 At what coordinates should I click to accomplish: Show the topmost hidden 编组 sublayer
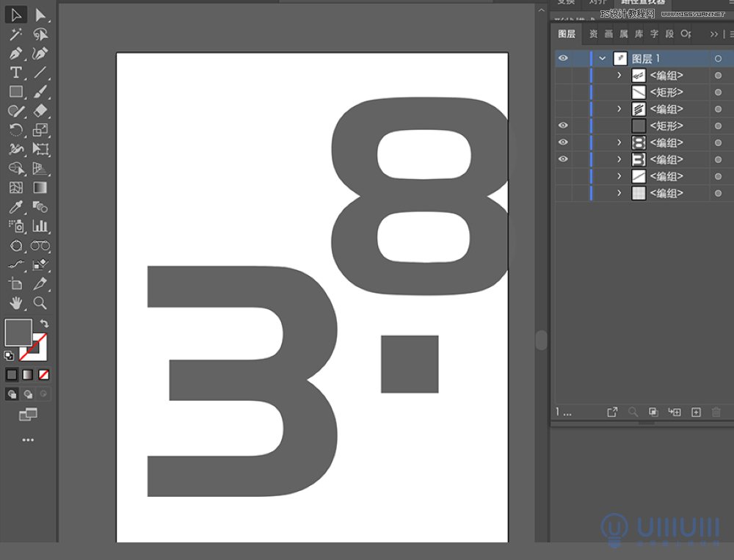point(563,76)
